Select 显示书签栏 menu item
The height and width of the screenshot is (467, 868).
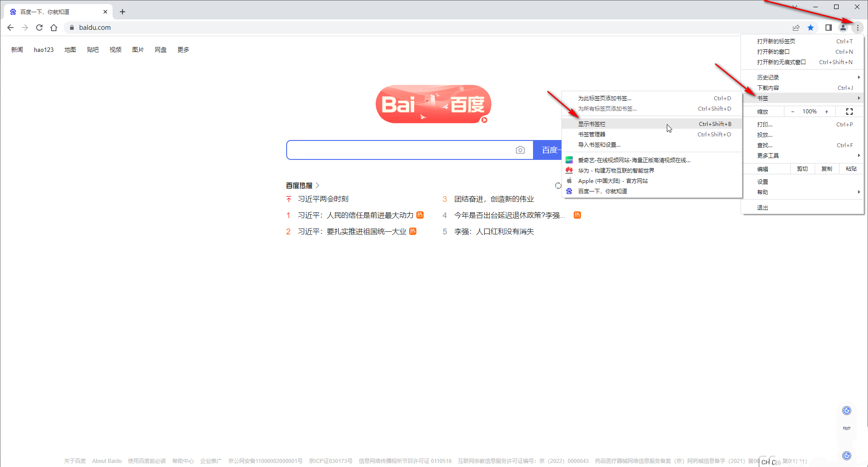(652, 124)
